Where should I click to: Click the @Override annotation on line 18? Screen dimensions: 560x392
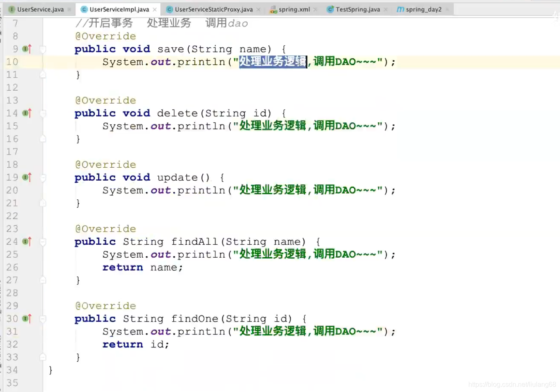click(x=105, y=164)
